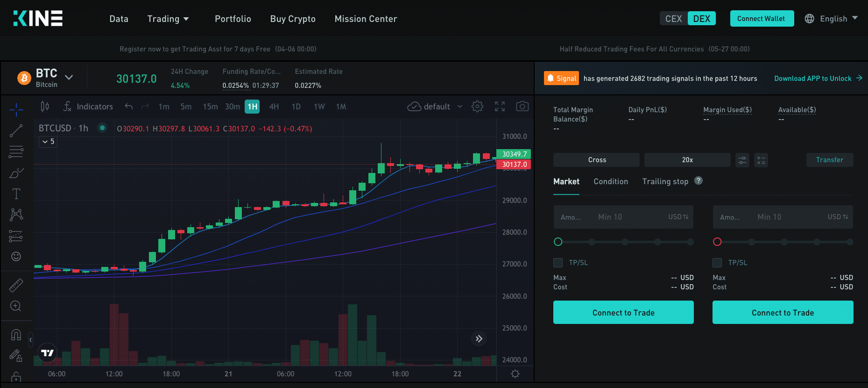The image size is (868, 388).
Task: Set chart interval to 15m
Action: [210, 107]
